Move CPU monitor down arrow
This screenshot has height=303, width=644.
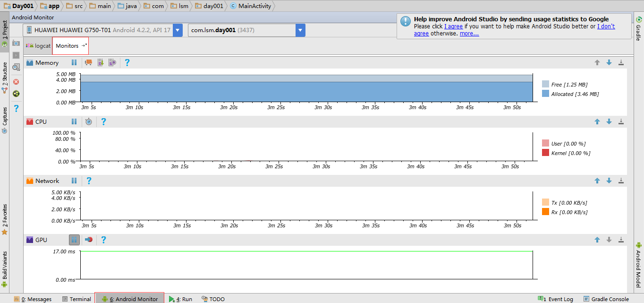point(609,121)
